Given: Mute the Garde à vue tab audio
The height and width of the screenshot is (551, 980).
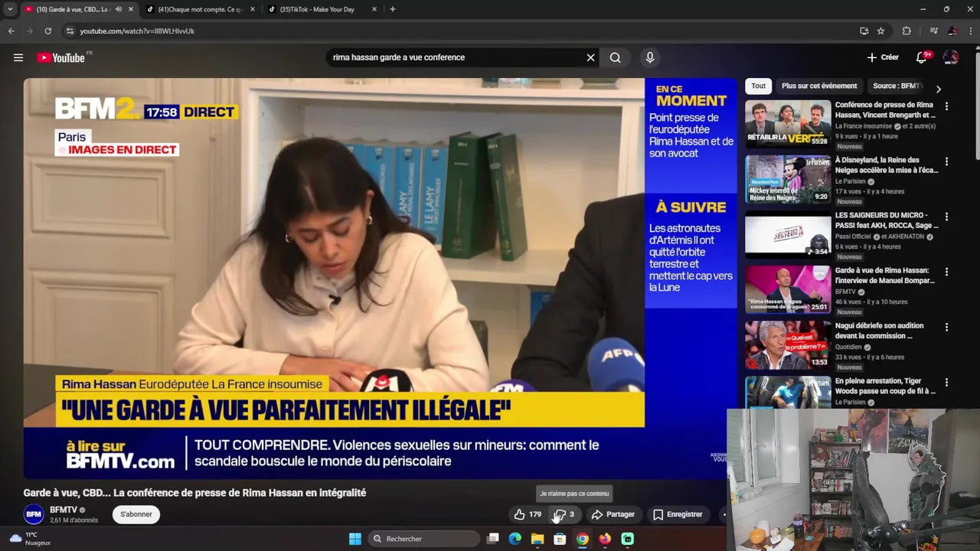Looking at the screenshot, I should tap(118, 9).
